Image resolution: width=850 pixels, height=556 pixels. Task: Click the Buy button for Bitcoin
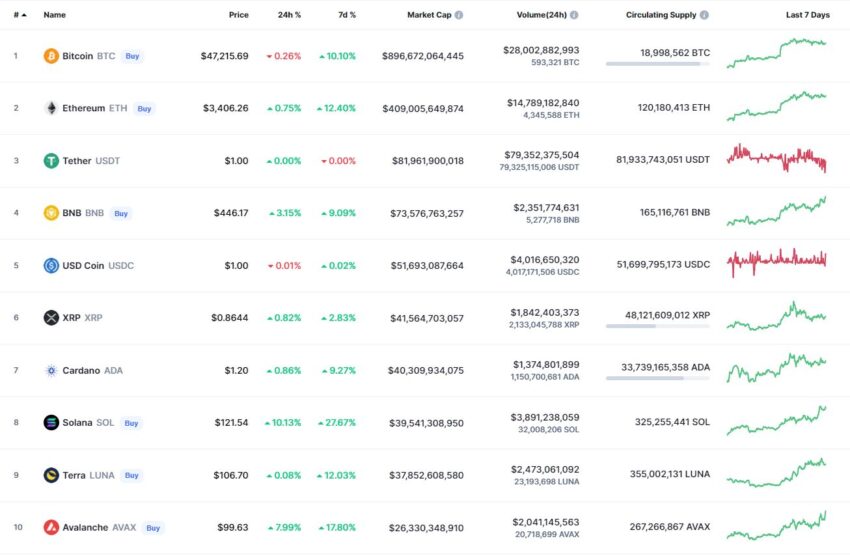tap(132, 56)
